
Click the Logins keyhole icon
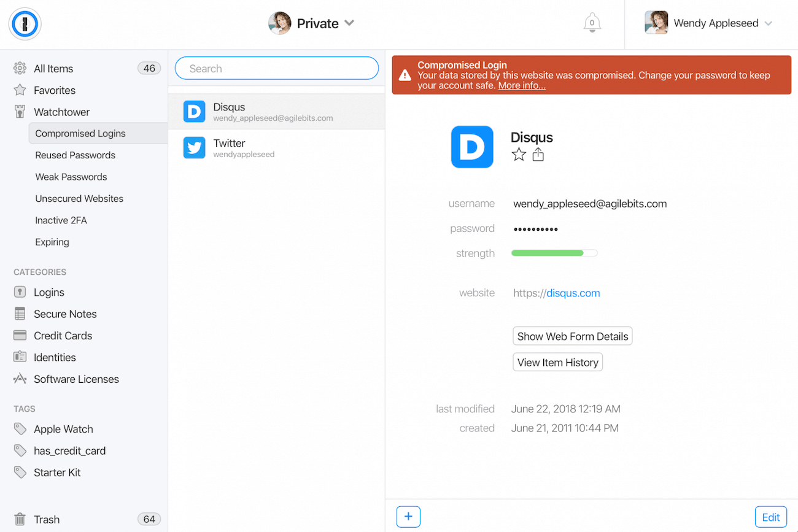(20, 292)
